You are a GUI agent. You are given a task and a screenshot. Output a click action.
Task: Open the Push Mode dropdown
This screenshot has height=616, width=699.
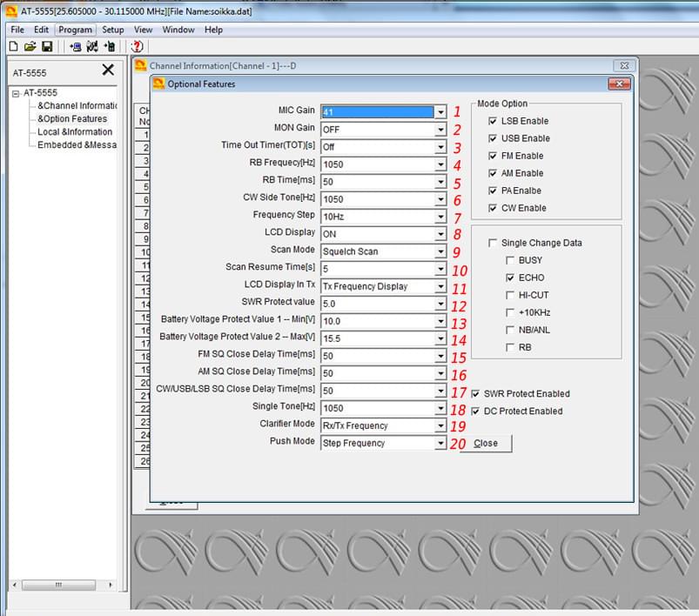(440, 442)
